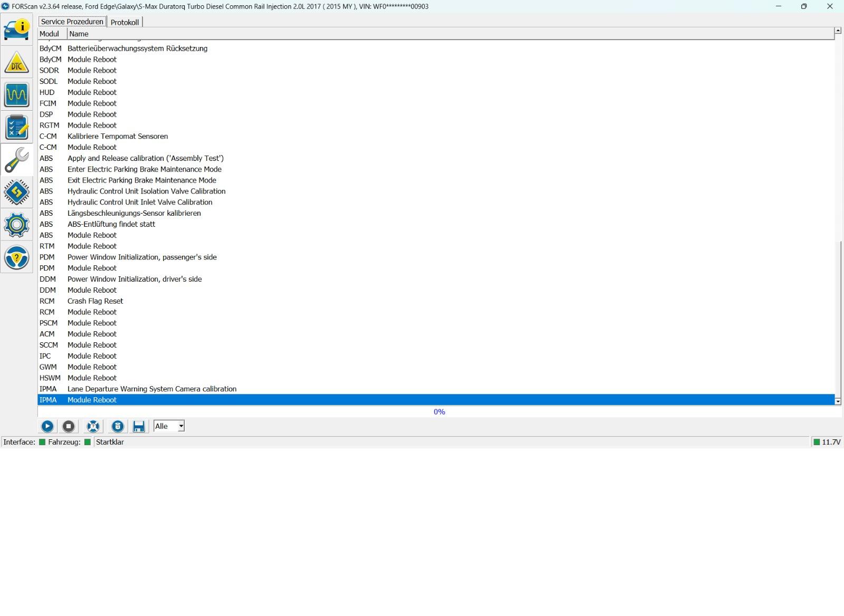The width and height of the screenshot is (844, 616).
Task: Select HSWM Module Reboot row
Action: click(x=436, y=378)
